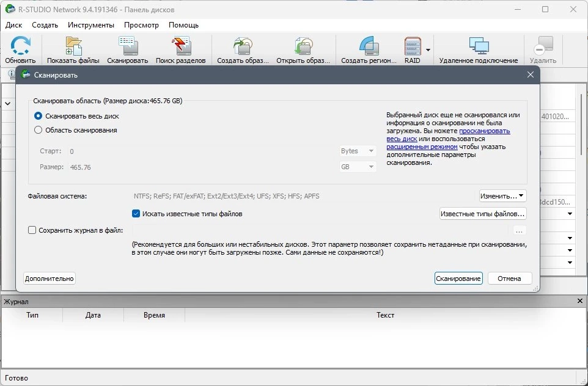This screenshot has width=588, height=386.
Task: Click the RAID toolbar icon
Action: click(x=413, y=49)
